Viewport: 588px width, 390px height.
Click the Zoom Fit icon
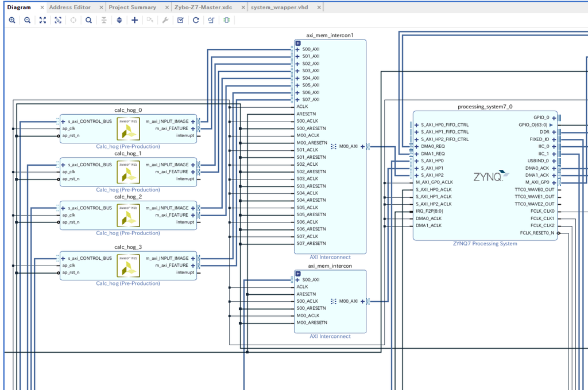42,20
